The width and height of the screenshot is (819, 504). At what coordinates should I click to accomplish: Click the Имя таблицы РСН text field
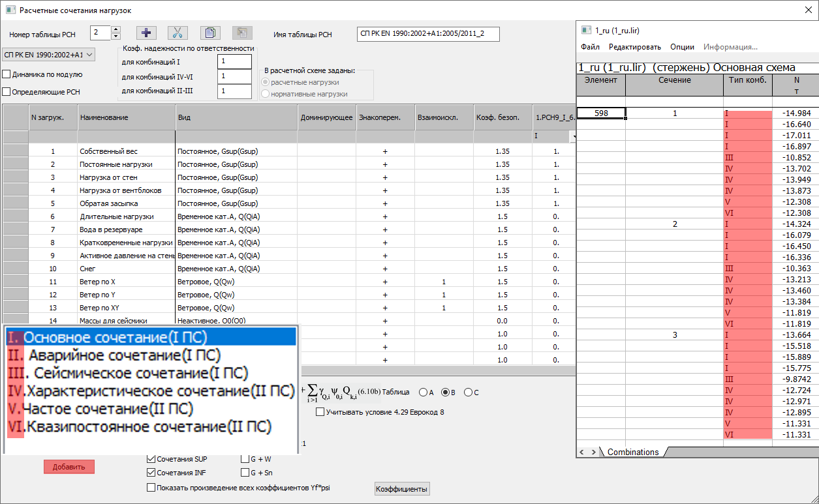[x=429, y=35]
